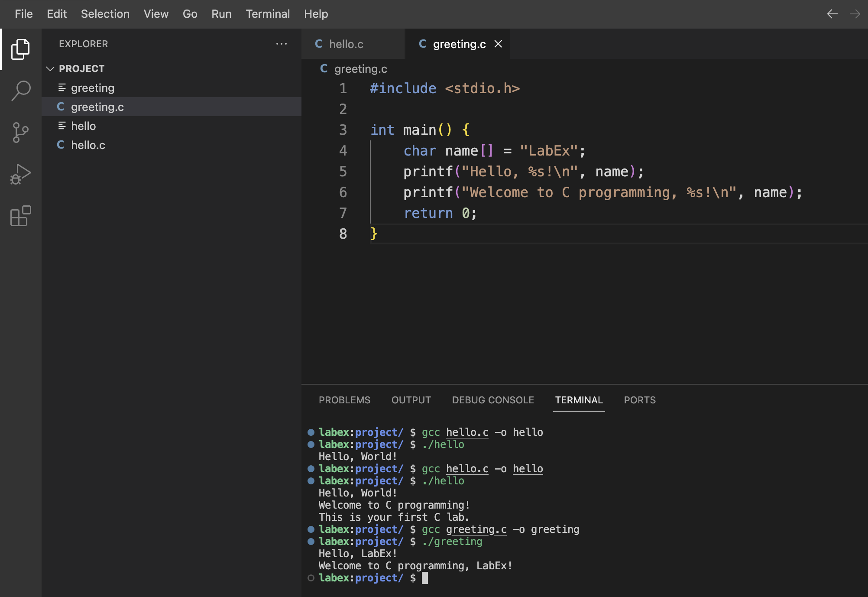This screenshot has width=868, height=597.
Task: Click line number 5 in the gutter
Action: click(343, 172)
